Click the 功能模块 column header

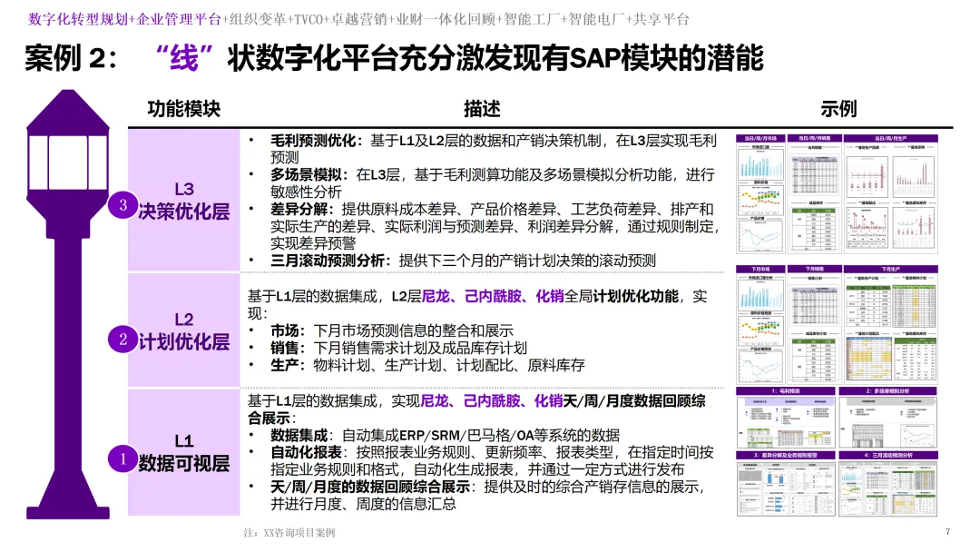click(x=183, y=109)
